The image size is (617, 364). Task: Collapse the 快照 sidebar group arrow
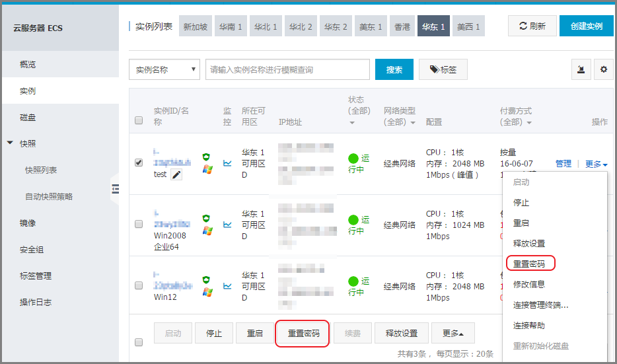tap(10, 143)
